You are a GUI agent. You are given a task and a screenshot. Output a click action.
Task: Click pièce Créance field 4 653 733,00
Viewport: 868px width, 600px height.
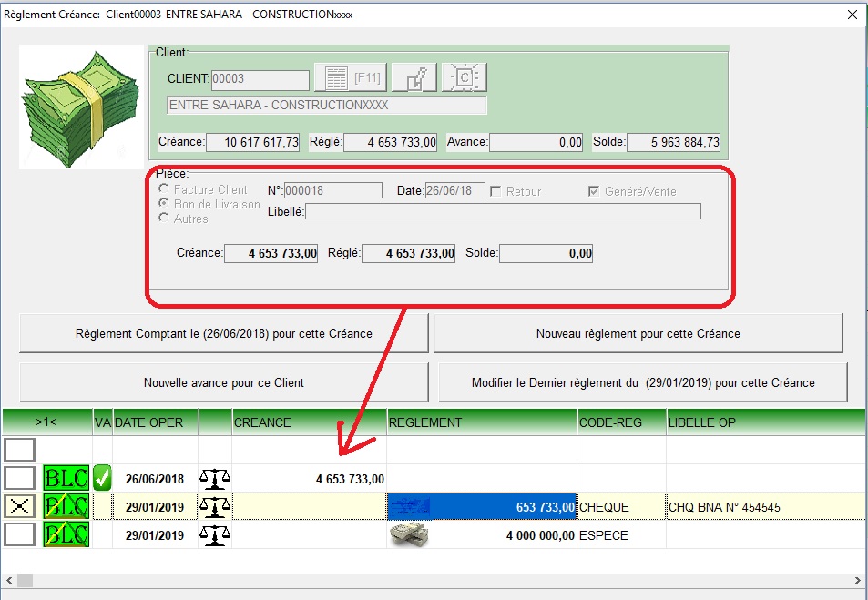tap(271, 253)
